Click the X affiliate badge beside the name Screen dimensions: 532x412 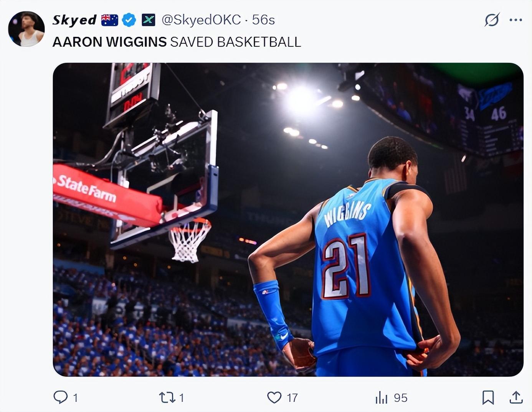click(x=149, y=20)
